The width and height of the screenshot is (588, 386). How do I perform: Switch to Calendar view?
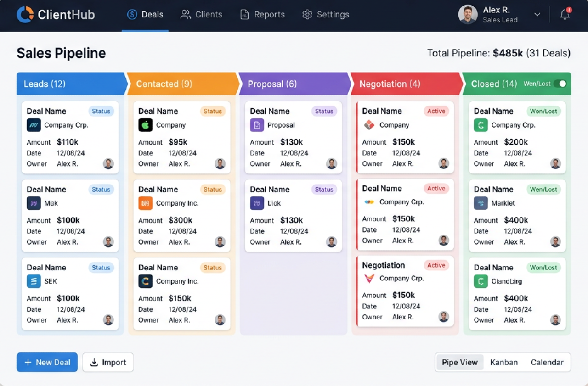click(x=547, y=362)
